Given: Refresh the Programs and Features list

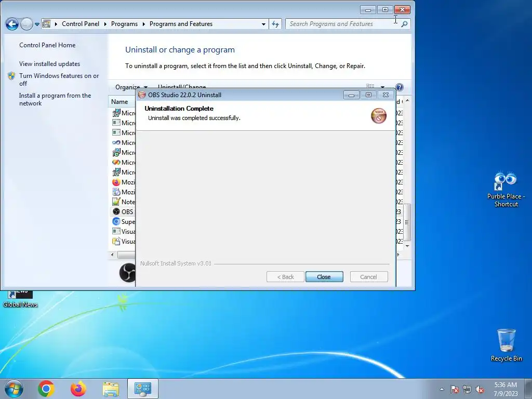Looking at the screenshot, I should (275, 24).
